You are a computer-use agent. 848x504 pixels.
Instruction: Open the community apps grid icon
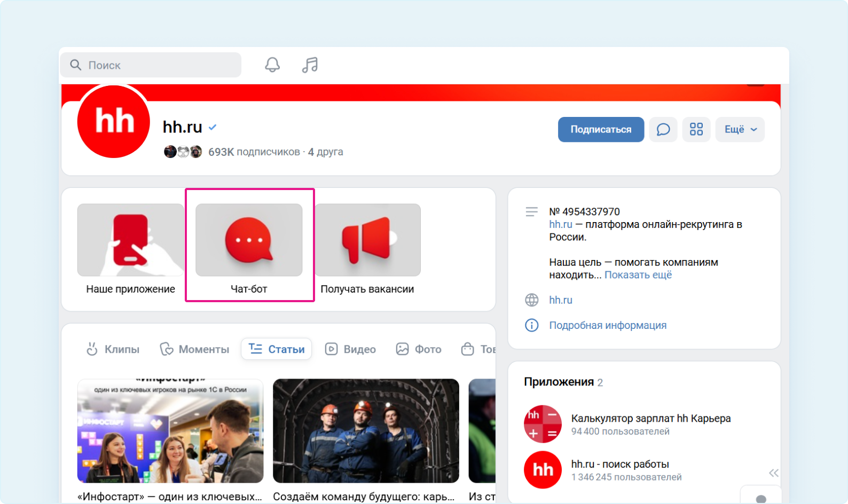click(x=696, y=130)
